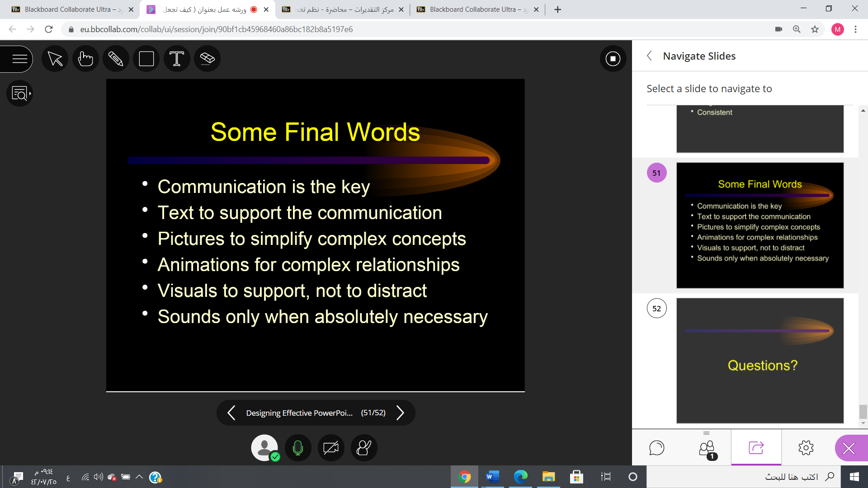The height and width of the screenshot is (488, 868).
Task: Toggle the video camera on
Action: coord(331,448)
